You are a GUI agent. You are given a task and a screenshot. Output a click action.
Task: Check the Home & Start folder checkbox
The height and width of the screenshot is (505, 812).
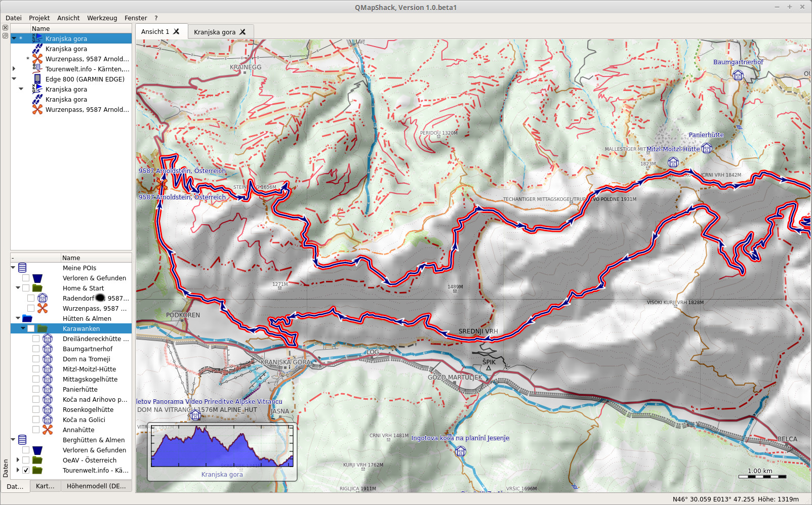(26, 288)
